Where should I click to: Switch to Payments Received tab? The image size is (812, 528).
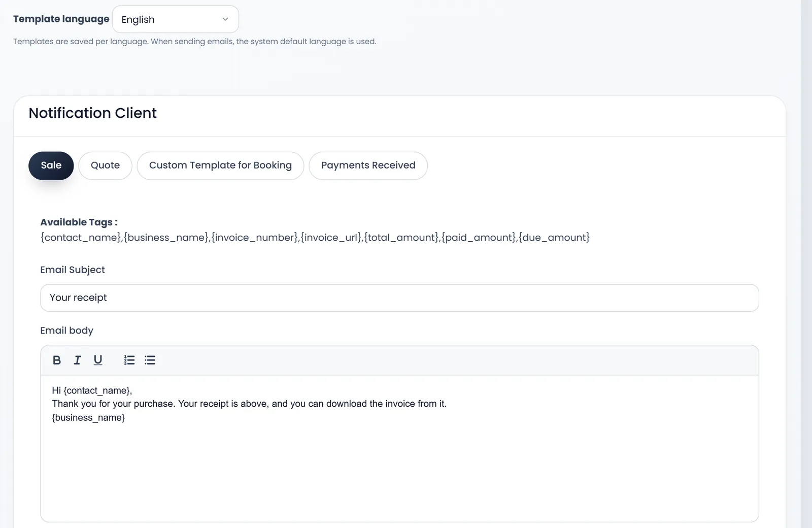point(368,166)
